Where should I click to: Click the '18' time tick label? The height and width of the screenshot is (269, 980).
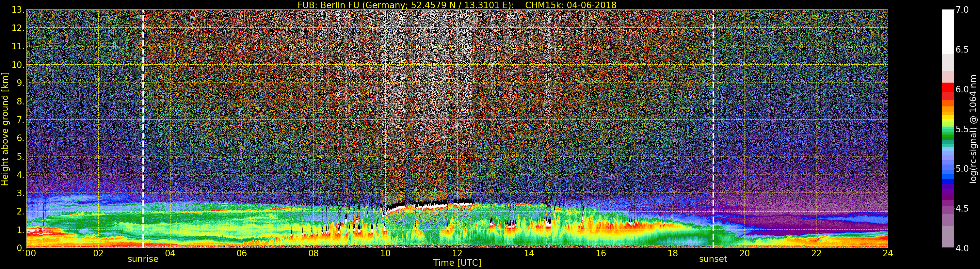tap(673, 253)
